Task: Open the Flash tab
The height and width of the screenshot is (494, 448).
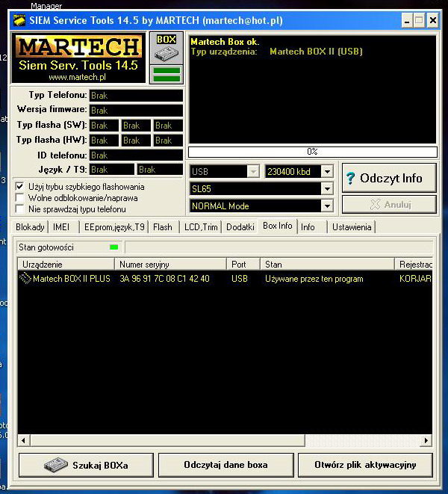Action: [163, 227]
